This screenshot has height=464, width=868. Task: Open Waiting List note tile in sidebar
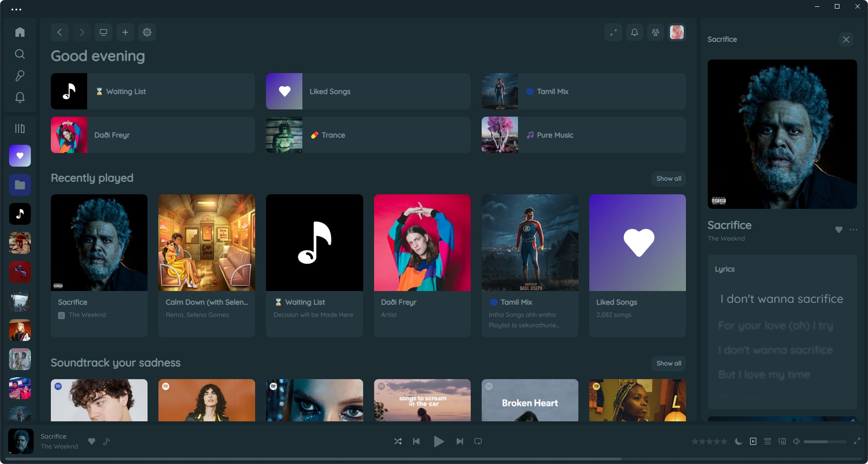[20, 214]
